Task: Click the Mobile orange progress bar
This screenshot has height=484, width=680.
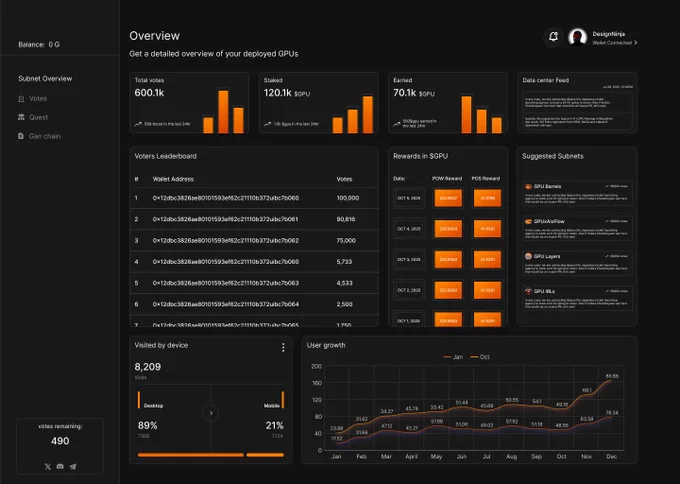Action: point(265,455)
